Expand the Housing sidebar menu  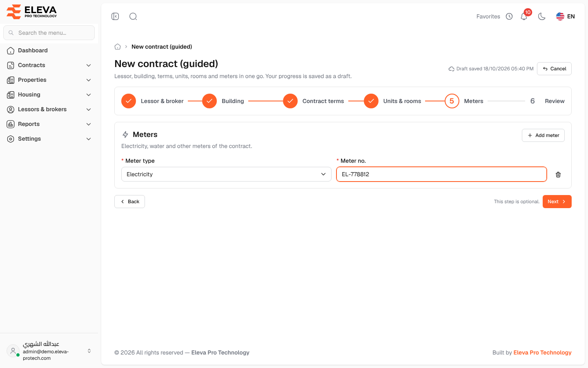[49, 94]
